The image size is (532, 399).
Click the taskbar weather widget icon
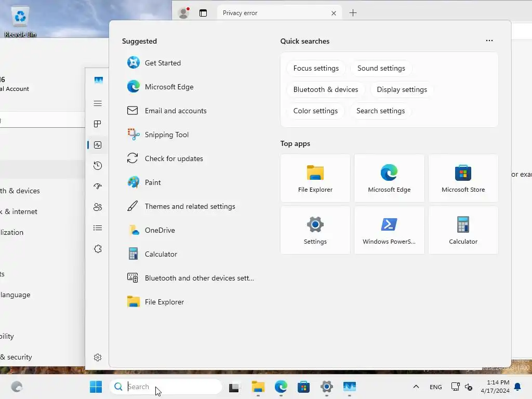pyautogui.click(x=17, y=387)
